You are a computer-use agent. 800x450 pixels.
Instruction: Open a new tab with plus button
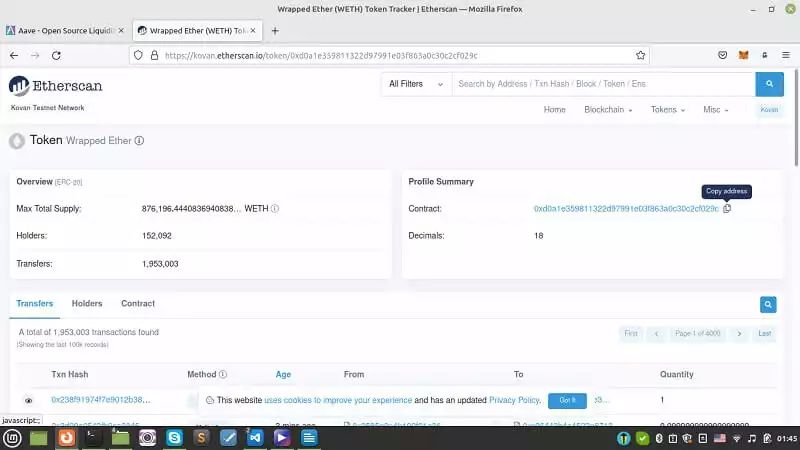coord(275,31)
